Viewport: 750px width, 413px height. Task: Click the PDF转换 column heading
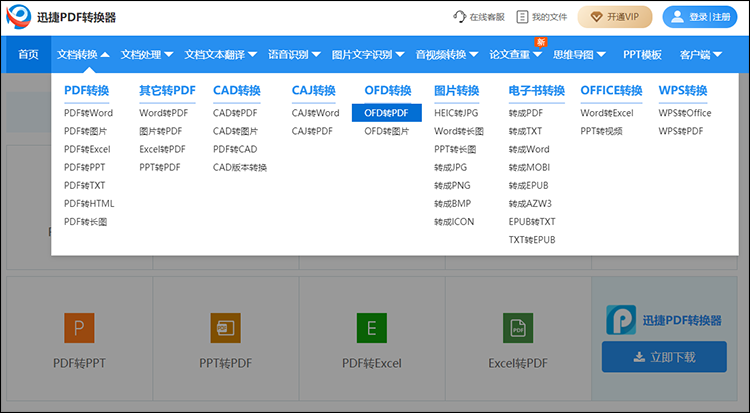click(x=87, y=90)
